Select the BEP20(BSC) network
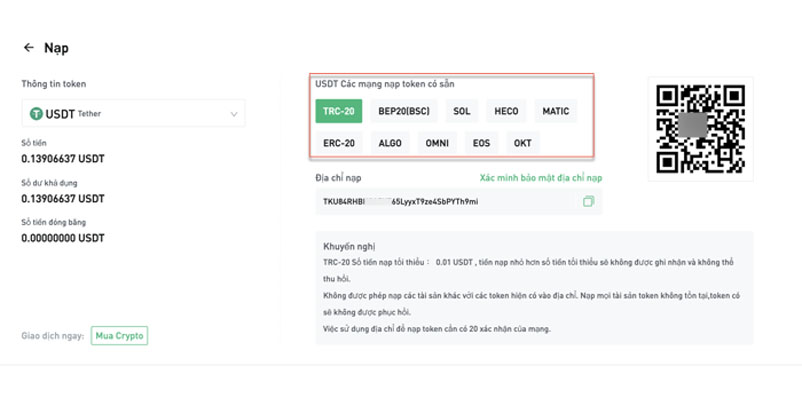Screen dimensions: 802x417 pos(404,111)
